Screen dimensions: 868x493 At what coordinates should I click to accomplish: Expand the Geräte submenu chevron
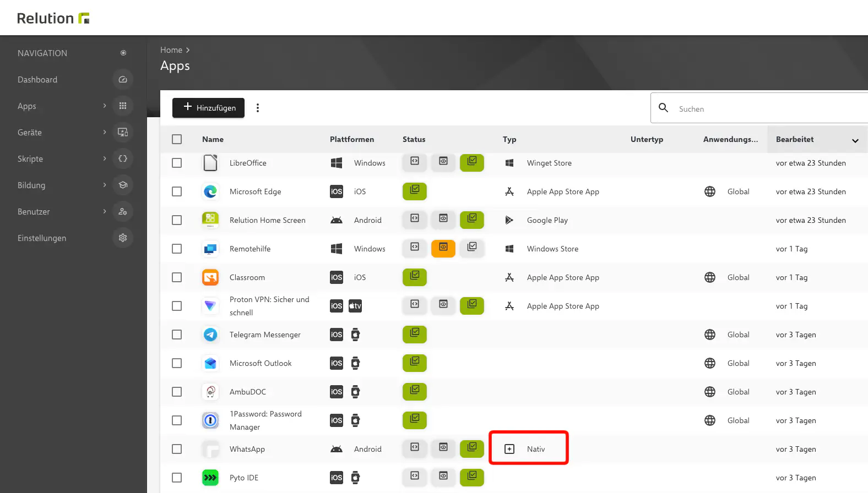point(105,132)
